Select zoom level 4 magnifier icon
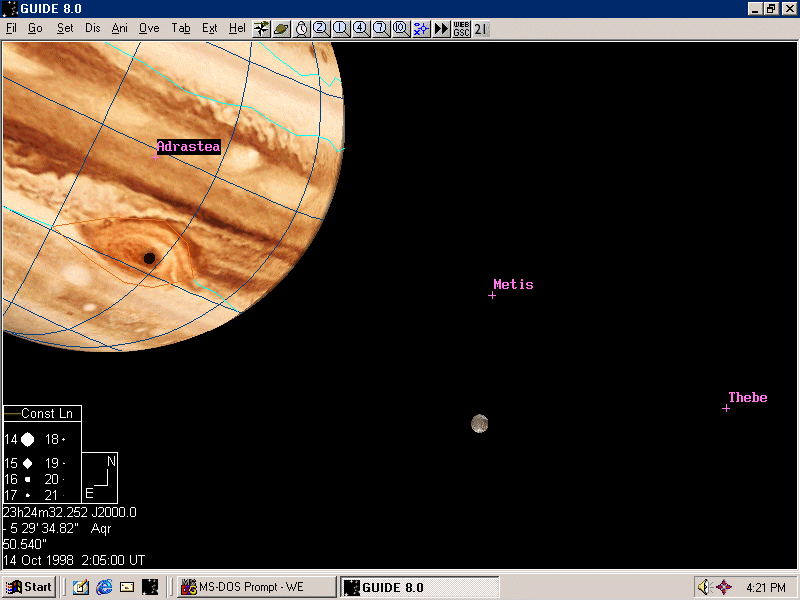800x600 pixels. (361, 29)
